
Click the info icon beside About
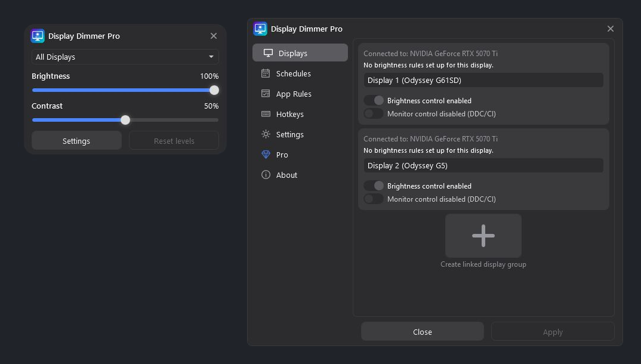(266, 175)
